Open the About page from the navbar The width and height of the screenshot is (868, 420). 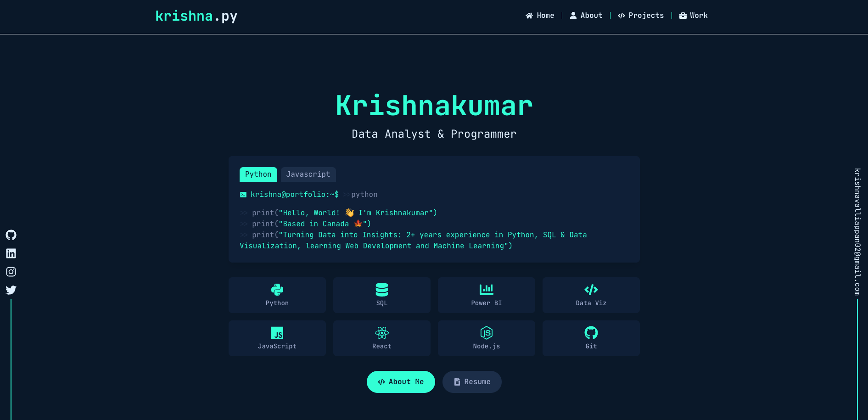[x=586, y=15]
